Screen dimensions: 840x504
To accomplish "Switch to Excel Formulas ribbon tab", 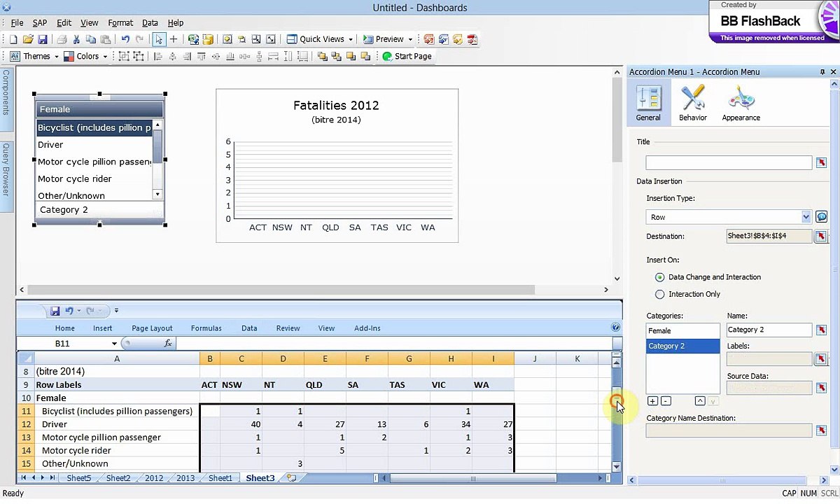I will (x=206, y=328).
